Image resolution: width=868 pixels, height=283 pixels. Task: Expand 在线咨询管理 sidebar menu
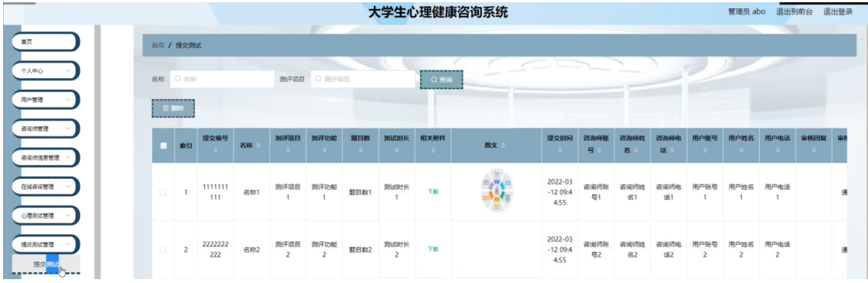pos(46,187)
